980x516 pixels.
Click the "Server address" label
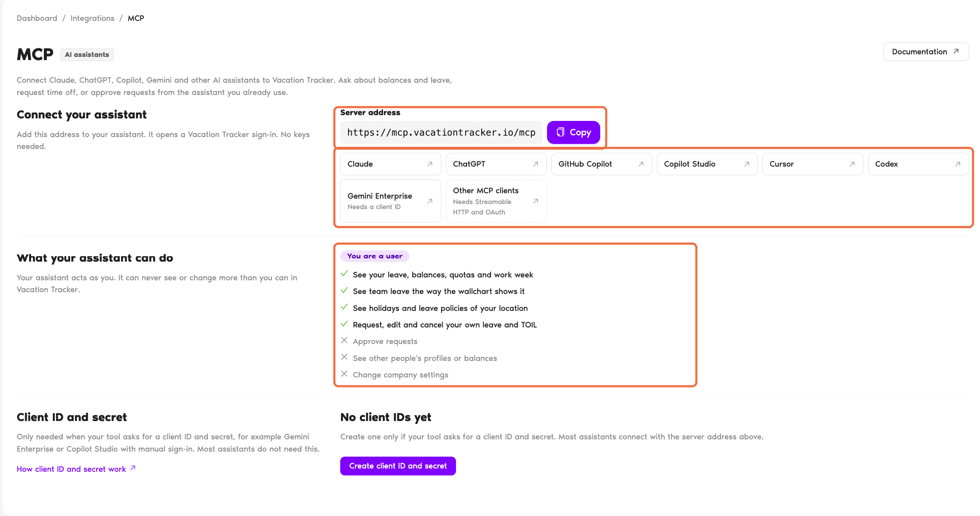(370, 113)
